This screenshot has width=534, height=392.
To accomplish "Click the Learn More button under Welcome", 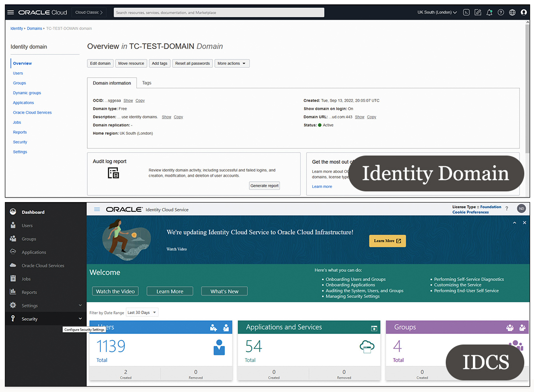I will pyautogui.click(x=170, y=291).
